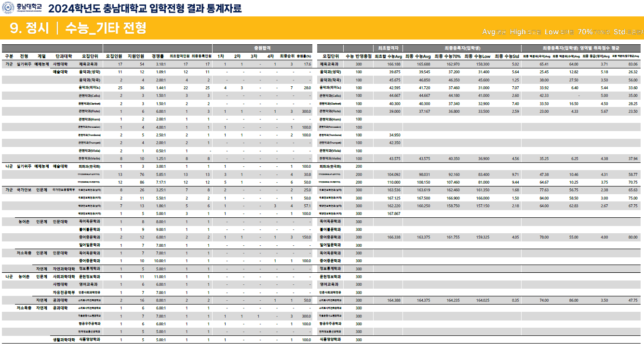Click the section heading '9. 정시 | 수능_기타 전형'
Screen dimensions: 644x346
[78, 28]
